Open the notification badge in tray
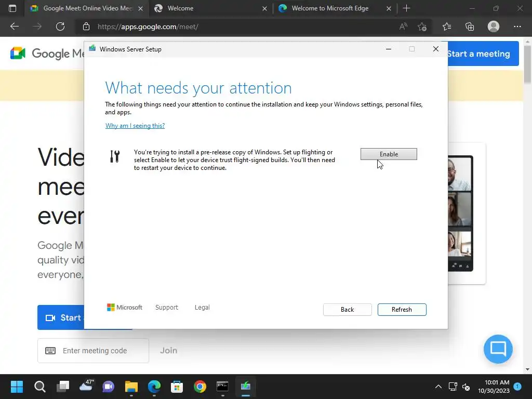 517,386
